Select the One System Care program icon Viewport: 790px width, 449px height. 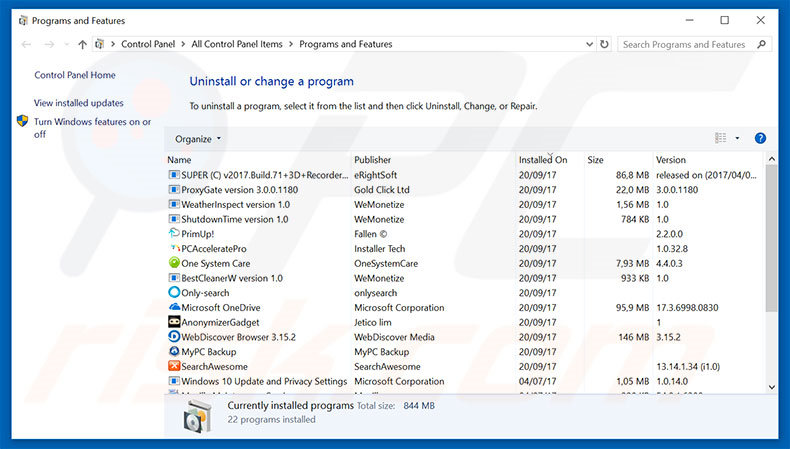(174, 263)
